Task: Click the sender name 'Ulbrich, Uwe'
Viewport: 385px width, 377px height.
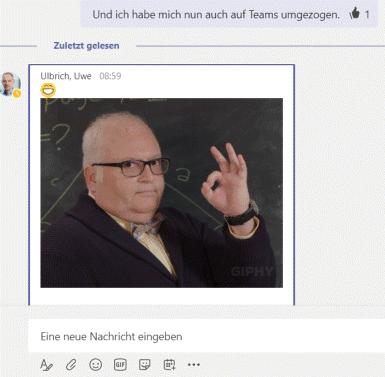Action: tap(66, 76)
